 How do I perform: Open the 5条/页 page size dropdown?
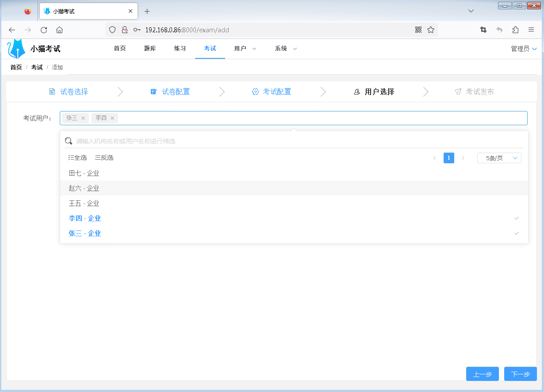coord(499,158)
